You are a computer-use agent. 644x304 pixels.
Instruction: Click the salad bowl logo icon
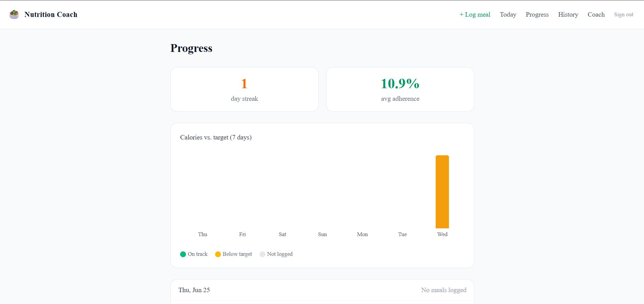(x=14, y=15)
